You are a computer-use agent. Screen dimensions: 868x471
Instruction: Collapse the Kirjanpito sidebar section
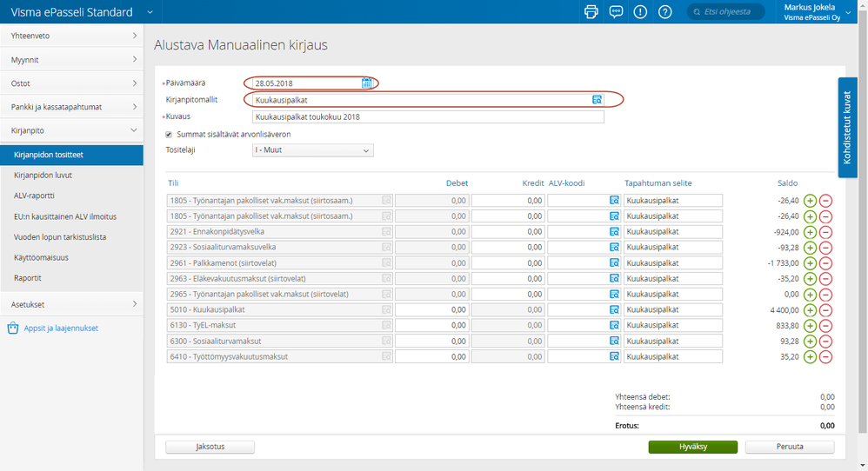pyautogui.click(x=71, y=130)
